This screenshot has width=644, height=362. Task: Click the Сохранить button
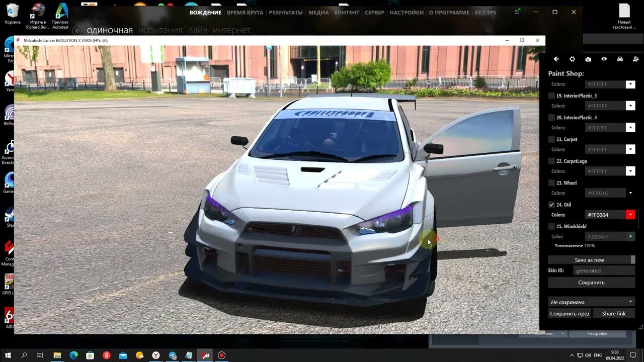(591, 283)
